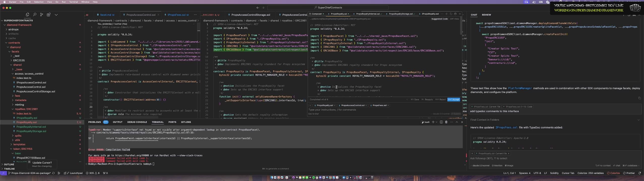The width and height of the screenshot is (644, 181).
Task: Click the navigate back arrow
Action: click(257, 8)
